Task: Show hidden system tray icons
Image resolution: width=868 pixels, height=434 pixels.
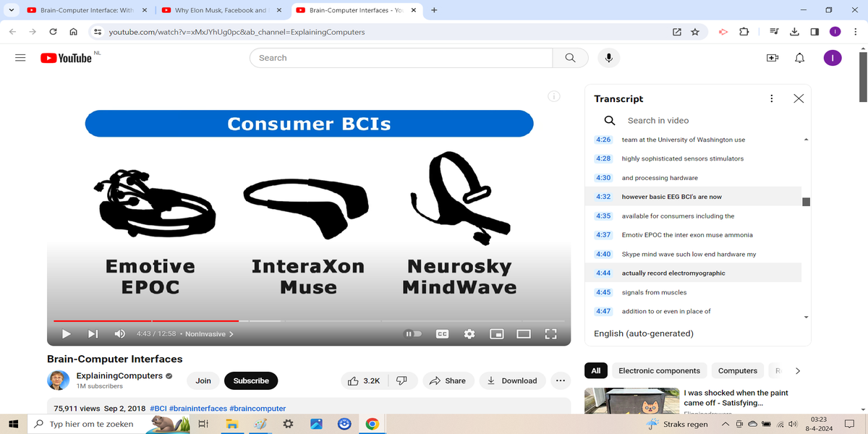Action: [x=727, y=424]
